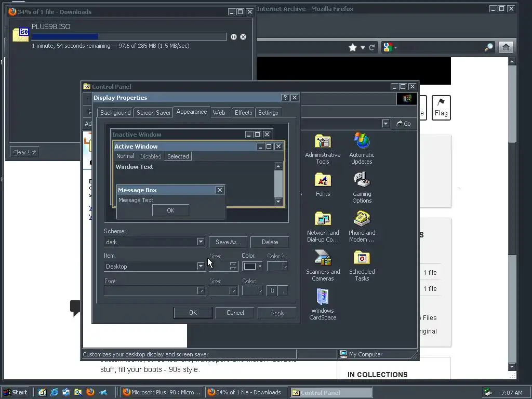Pause the PLUS98.ISO download

click(x=234, y=37)
